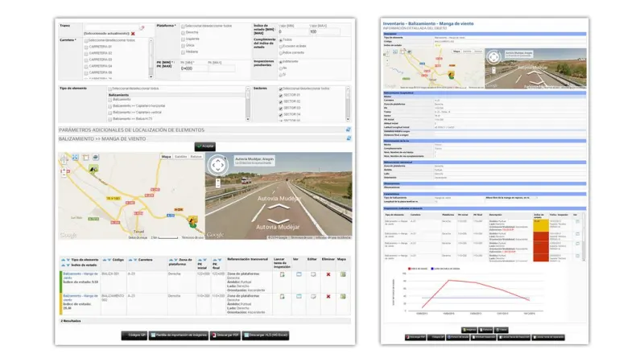Edit the BALIZA 001 element

pos(313,274)
